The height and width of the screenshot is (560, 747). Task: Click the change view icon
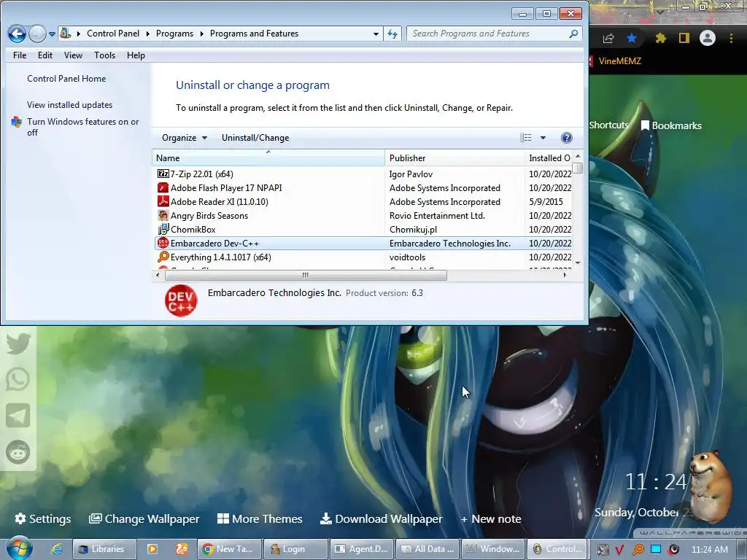(525, 138)
